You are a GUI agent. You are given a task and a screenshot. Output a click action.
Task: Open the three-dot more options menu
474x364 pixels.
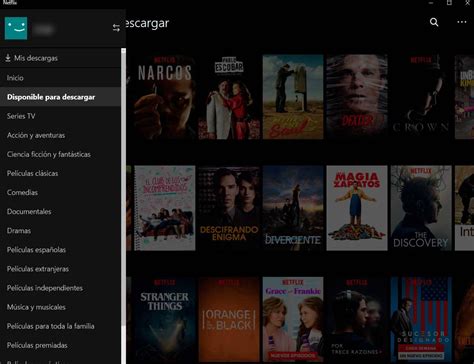[462, 22]
